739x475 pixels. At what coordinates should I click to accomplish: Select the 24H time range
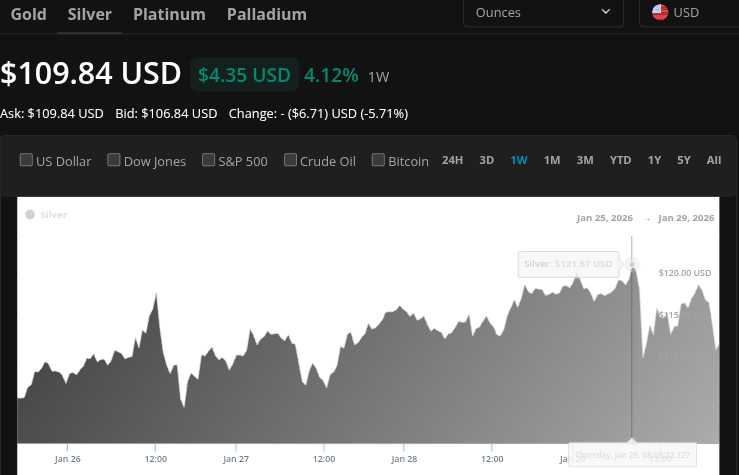452,160
